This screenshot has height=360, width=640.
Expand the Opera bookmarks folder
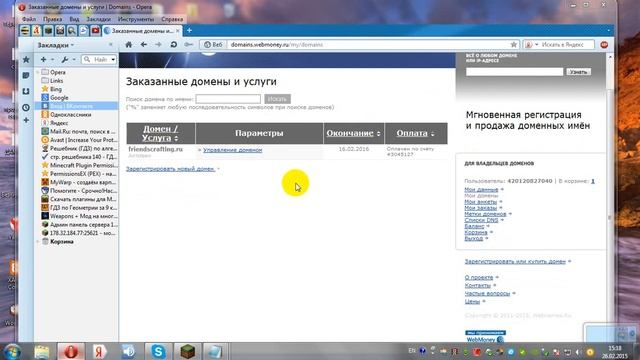click(x=38, y=72)
